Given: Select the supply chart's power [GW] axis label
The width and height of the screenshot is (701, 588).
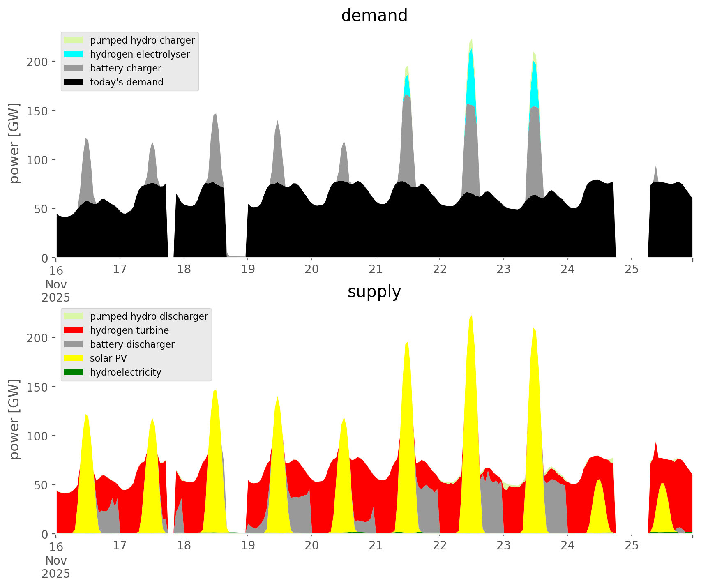Looking at the screenshot, I should point(14,419).
